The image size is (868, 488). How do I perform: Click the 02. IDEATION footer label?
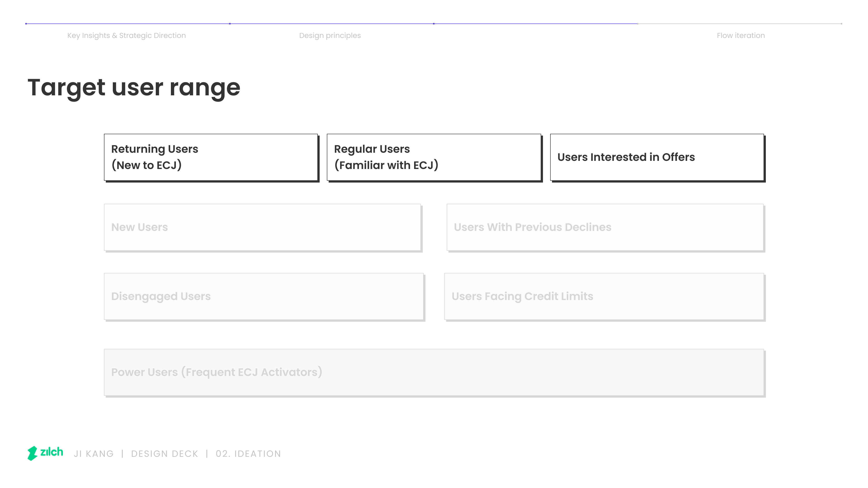248,454
